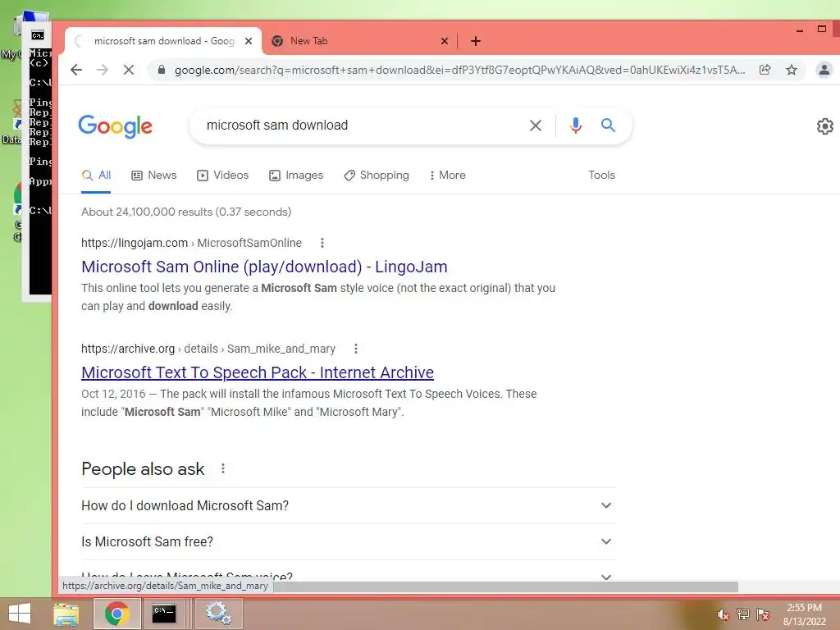Open the More search categories menu
The image size is (840, 630).
[x=448, y=176]
